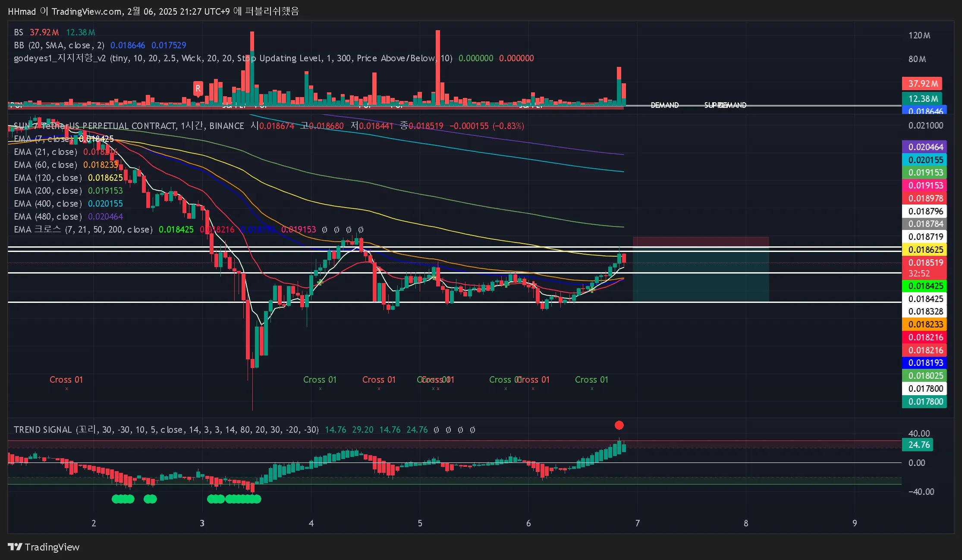Select the EMA (120, close) legend
The image size is (962, 560).
(x=68, y=178)
